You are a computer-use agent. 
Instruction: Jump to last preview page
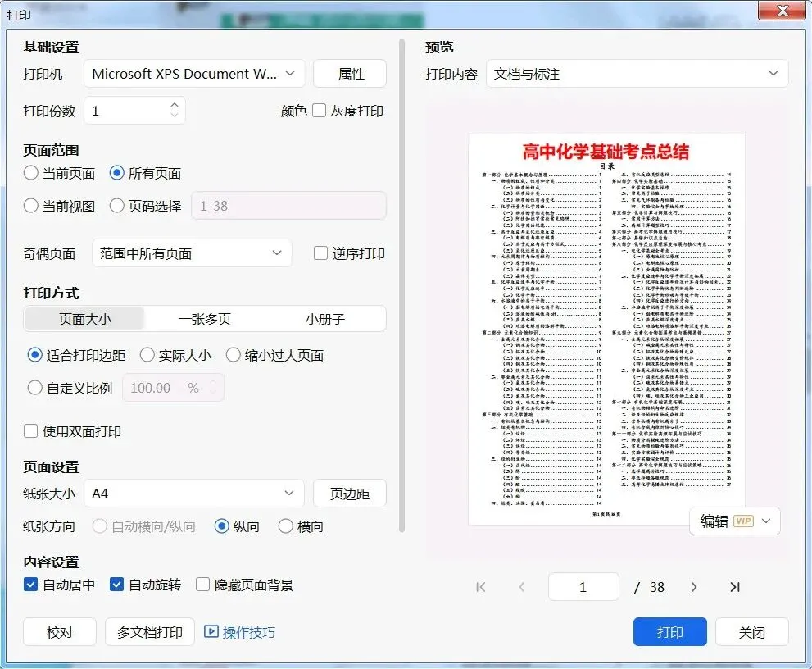(735, 587)
